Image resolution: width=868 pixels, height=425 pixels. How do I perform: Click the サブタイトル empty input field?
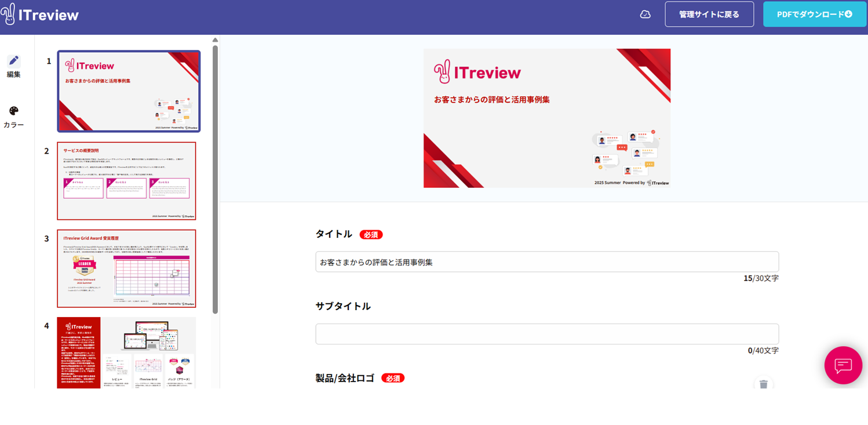click(x=547, y=334)
